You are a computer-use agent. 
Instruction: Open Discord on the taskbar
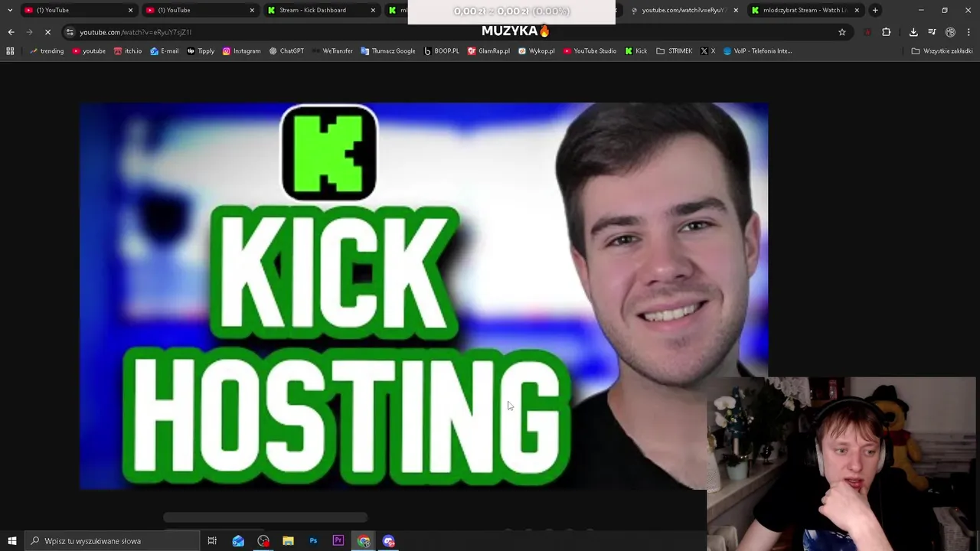389,541
